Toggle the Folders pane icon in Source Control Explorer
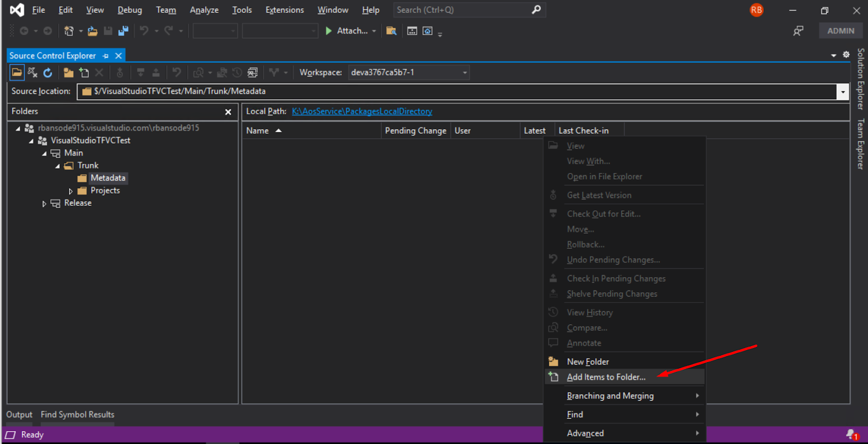868x444 pixels. point(17,72)
